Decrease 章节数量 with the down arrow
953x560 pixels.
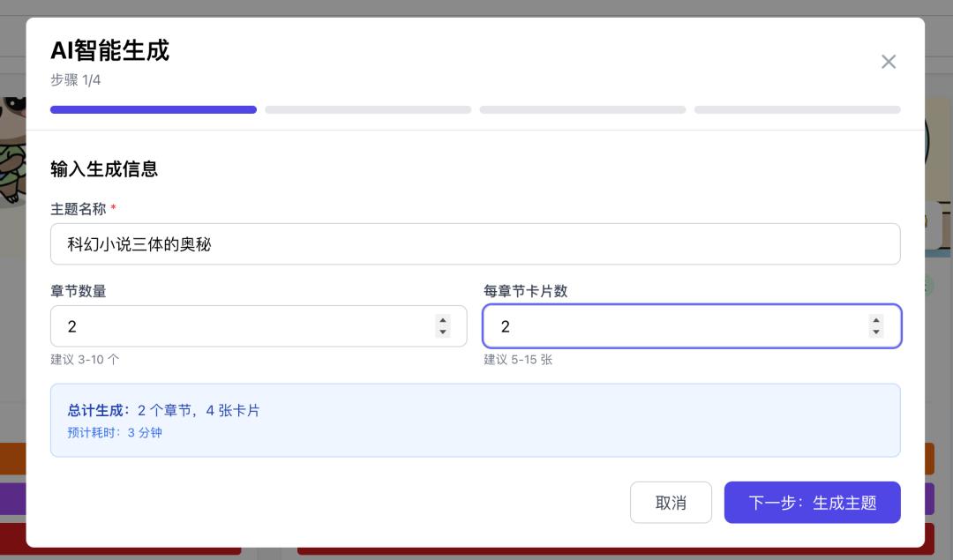point(443,332)
